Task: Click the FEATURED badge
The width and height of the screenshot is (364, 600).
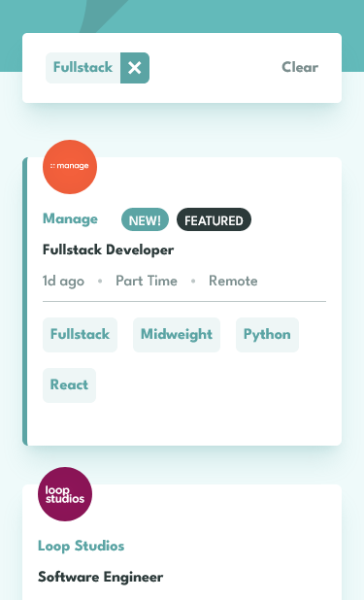Action: (x=214, y=219)
